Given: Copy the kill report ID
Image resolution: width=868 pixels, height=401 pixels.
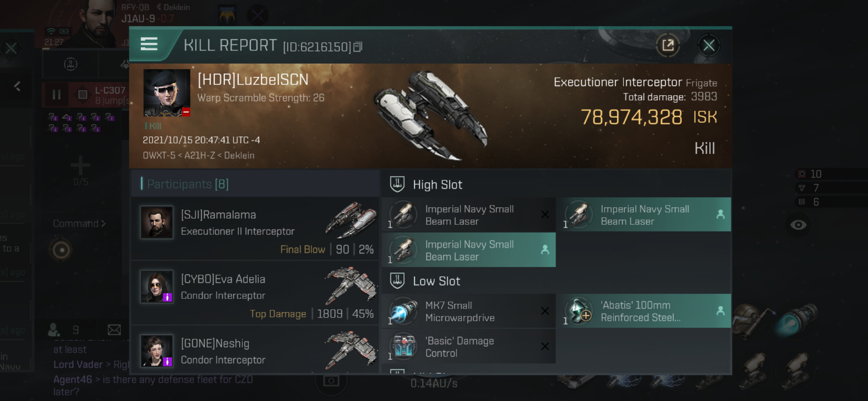Looking at the screenshot, I should (358, 47).
